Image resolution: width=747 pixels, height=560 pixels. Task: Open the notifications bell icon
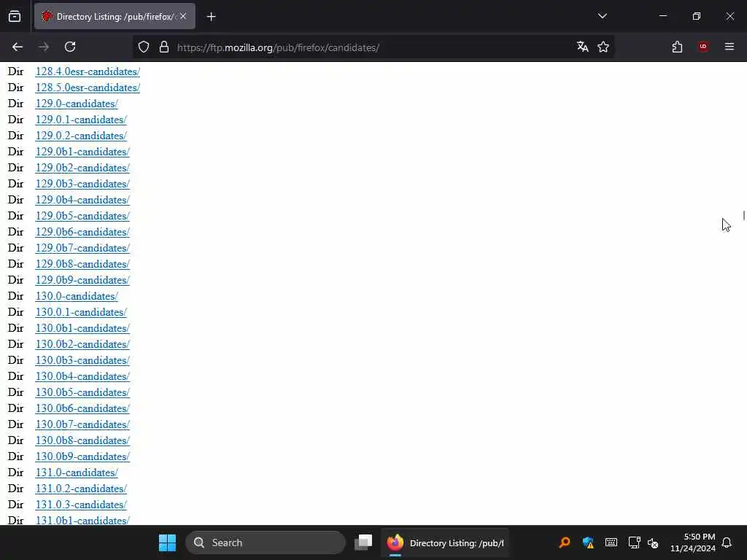point(727,542)
